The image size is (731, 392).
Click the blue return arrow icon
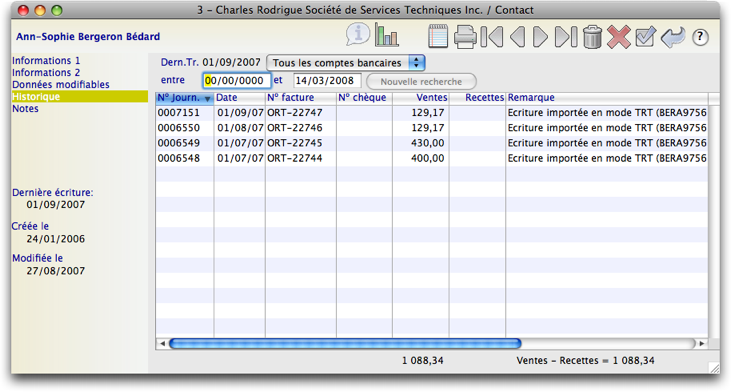[673, 37]
